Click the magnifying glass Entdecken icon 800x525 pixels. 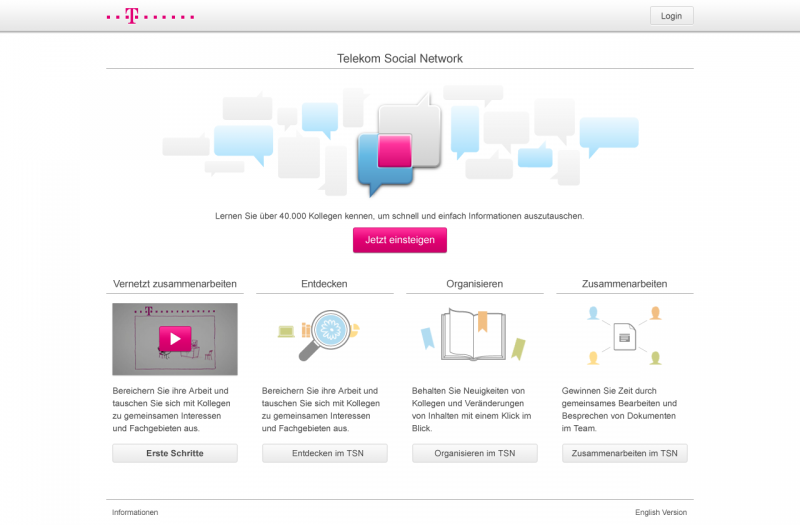click(x=323, y=335)
